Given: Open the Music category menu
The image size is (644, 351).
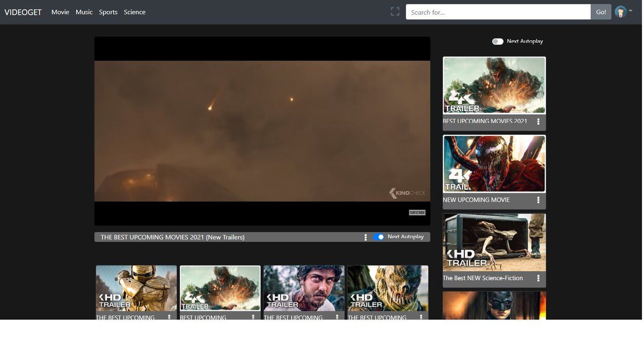Looking at the screenshot, I should (x=84, y=12).
